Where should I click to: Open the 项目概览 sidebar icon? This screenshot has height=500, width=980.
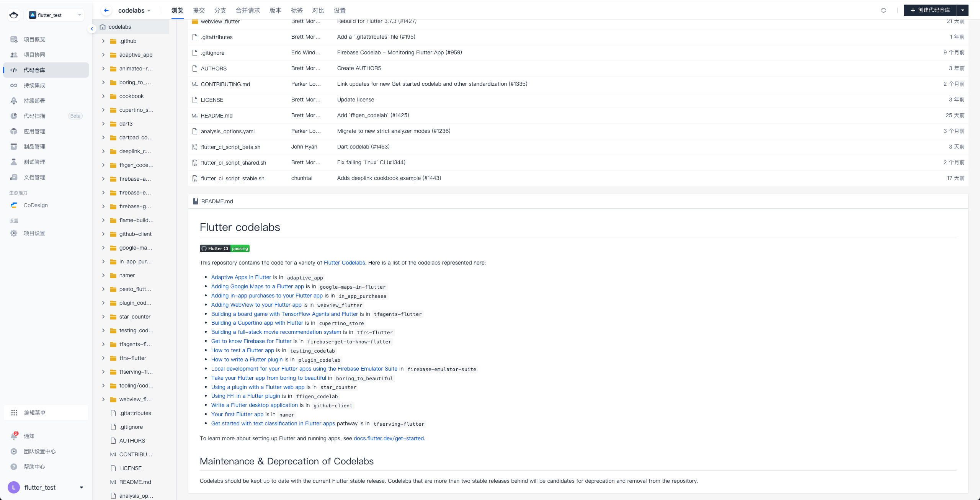coord(14,39)
